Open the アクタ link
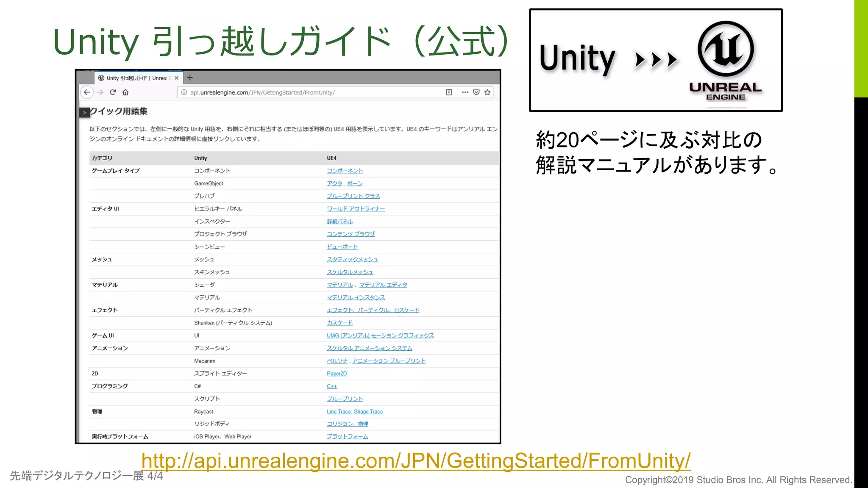This screenshot has height=488, width=868. pos(334,183)
